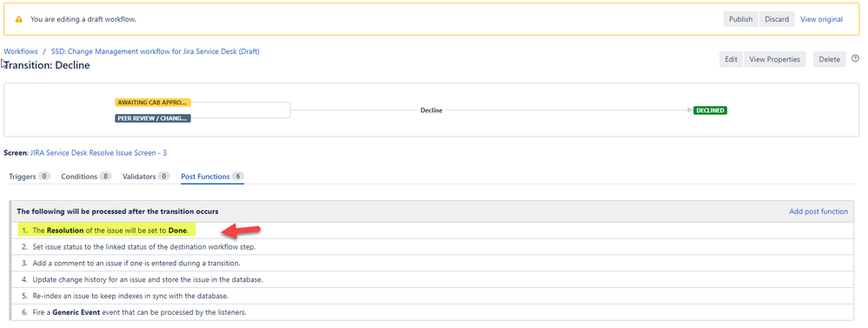
Task: Click 'You are editing a draft workflow' message
Action: (83, 19)
